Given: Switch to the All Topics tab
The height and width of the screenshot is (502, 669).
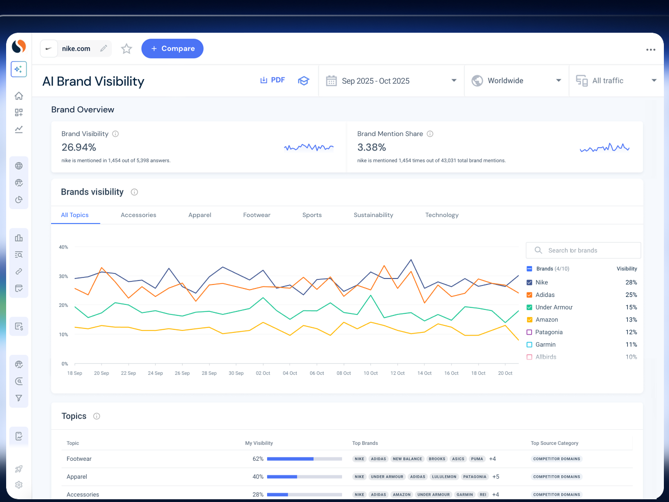Looking at the screenshot, I should tap(75, 215).
